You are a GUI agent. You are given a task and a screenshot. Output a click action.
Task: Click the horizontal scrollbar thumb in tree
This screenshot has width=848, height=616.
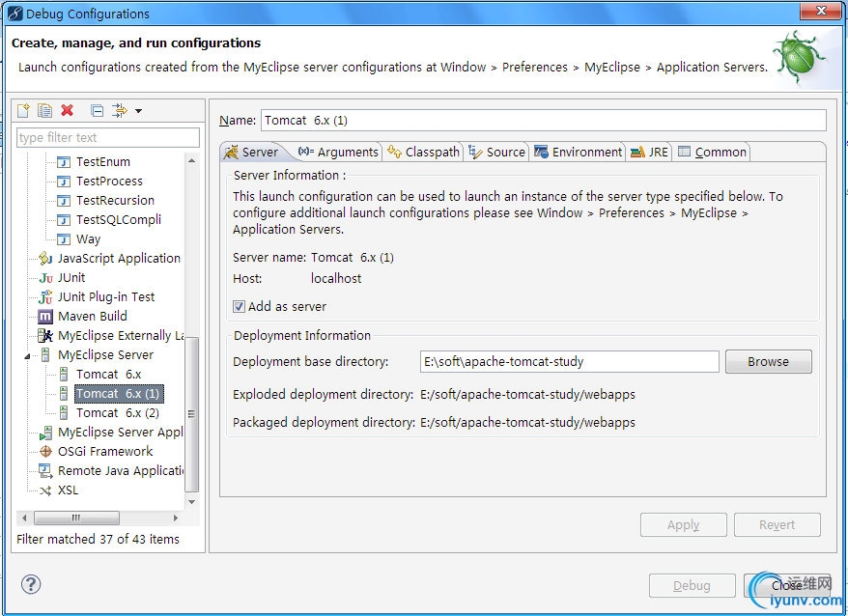pos(76,518)
